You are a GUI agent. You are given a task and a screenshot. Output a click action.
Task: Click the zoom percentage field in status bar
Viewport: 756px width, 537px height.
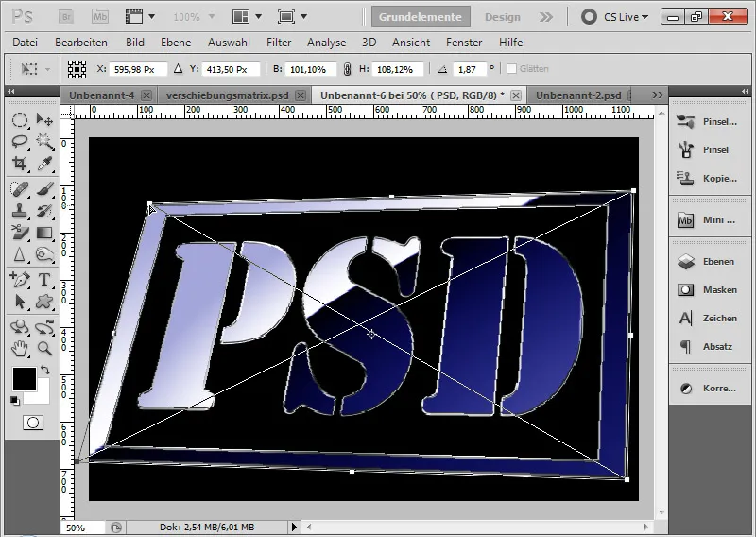click(x=82, y=528)
